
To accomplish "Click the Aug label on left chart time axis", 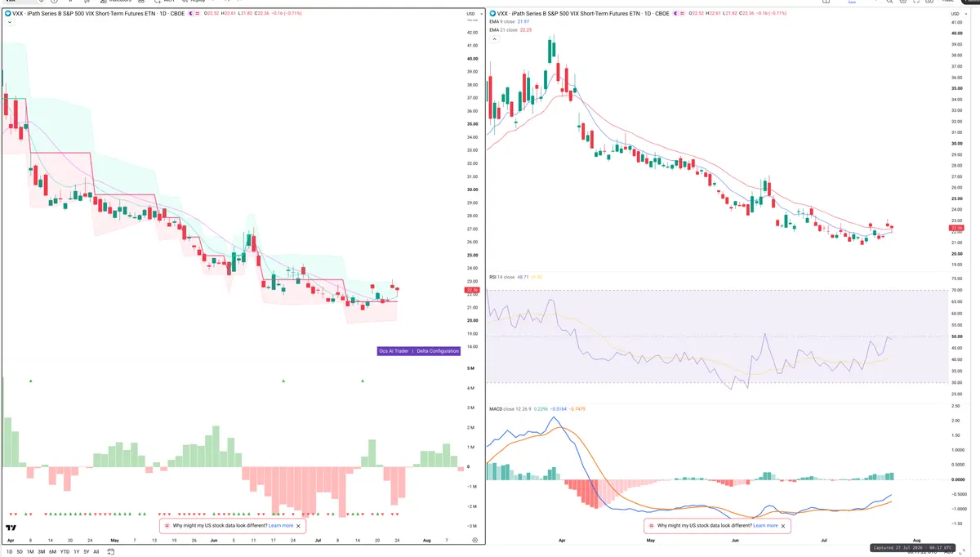I will point(428,541).
